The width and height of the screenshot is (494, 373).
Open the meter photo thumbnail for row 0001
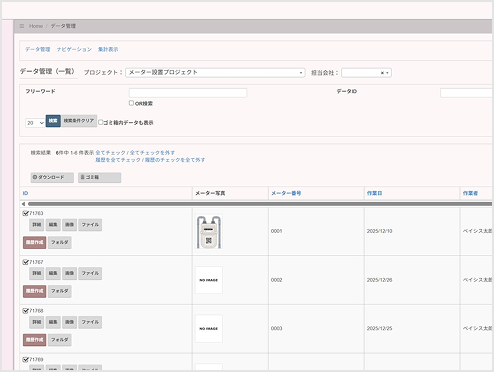(x=209, y=231)
